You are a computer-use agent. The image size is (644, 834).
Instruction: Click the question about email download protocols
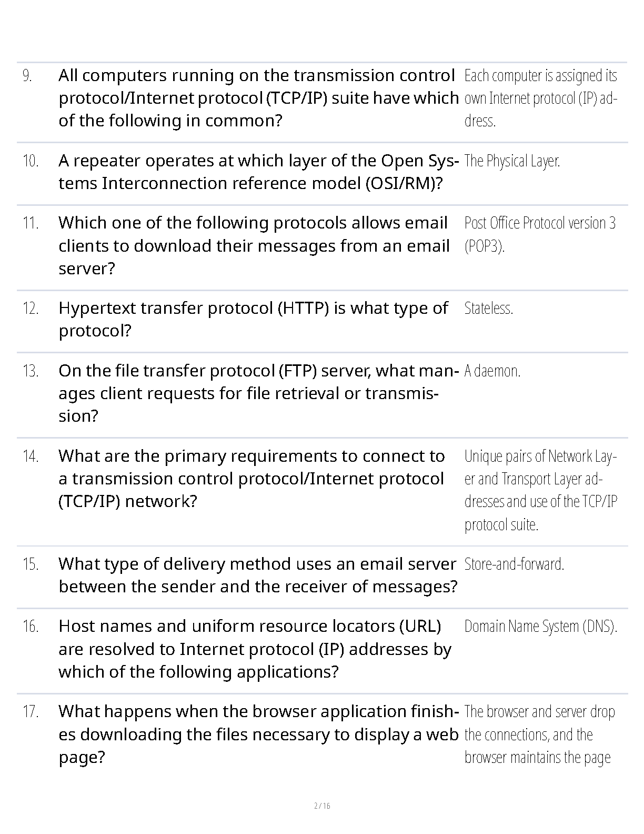click(x=254, y=245)
